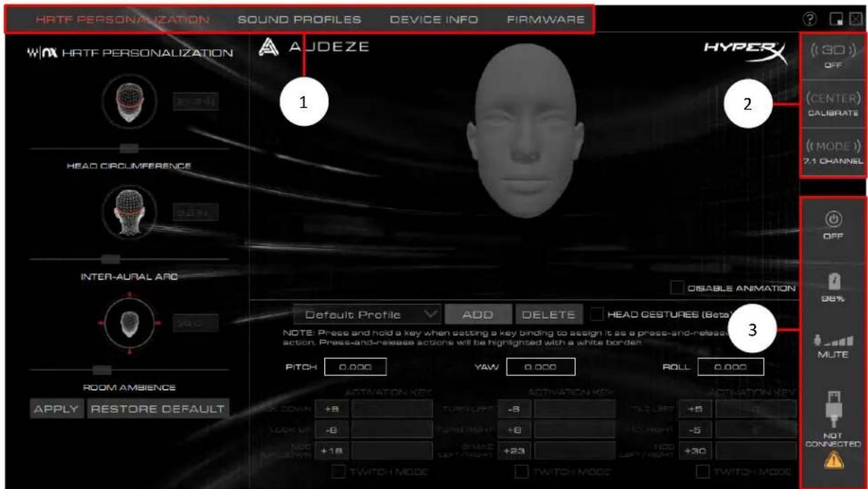Image resolution: width=868 pixels, height=489 pixels.
Task: Click Restore Default button
Action: pos(157,409)
